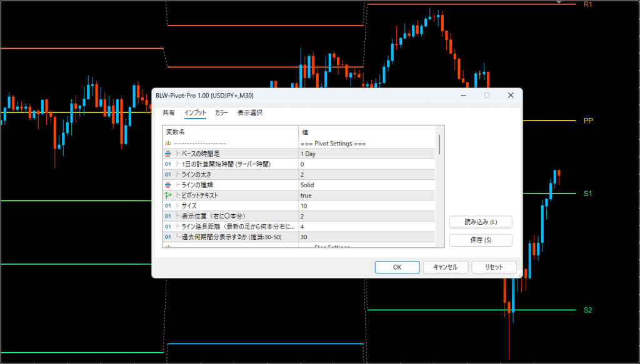Open the 表示選択 tab
The image size is (640, 364).
click(249, 113)
